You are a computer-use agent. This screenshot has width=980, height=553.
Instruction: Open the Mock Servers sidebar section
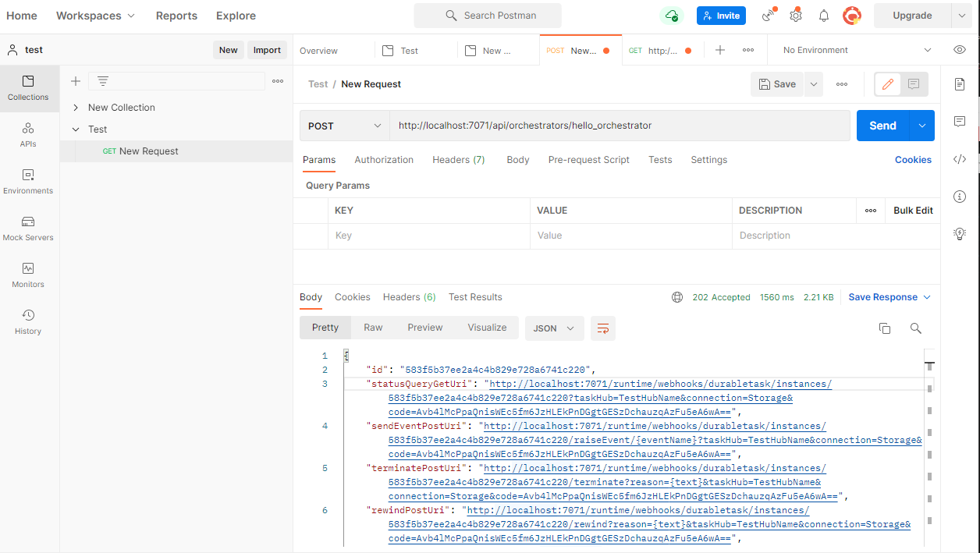pos(28,229)
